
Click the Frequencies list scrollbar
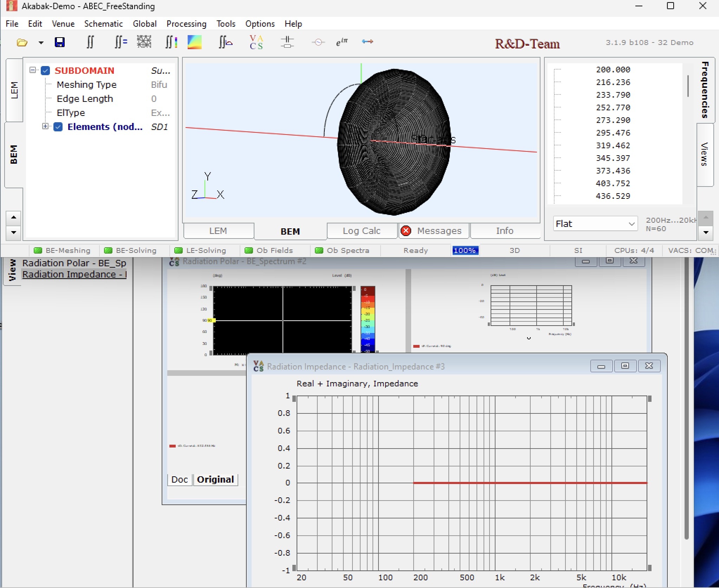688,86
